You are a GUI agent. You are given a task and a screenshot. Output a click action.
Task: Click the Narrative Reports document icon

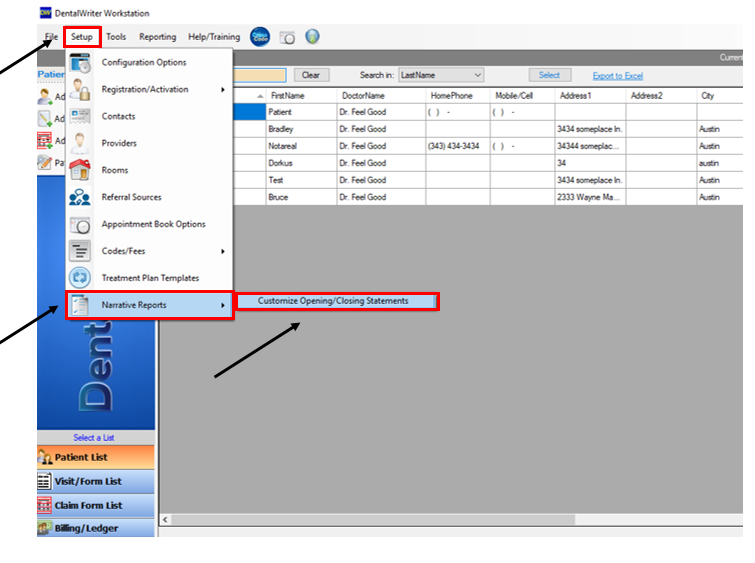tap(80, 305)
